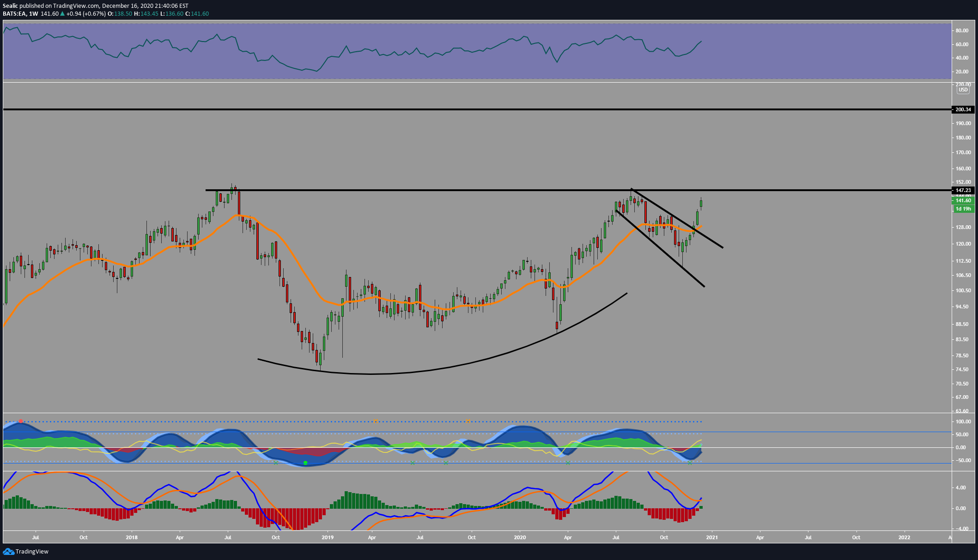
Task: Click the 2018 label on time axis
Action: pyautogui.click(x=132, y=537)
